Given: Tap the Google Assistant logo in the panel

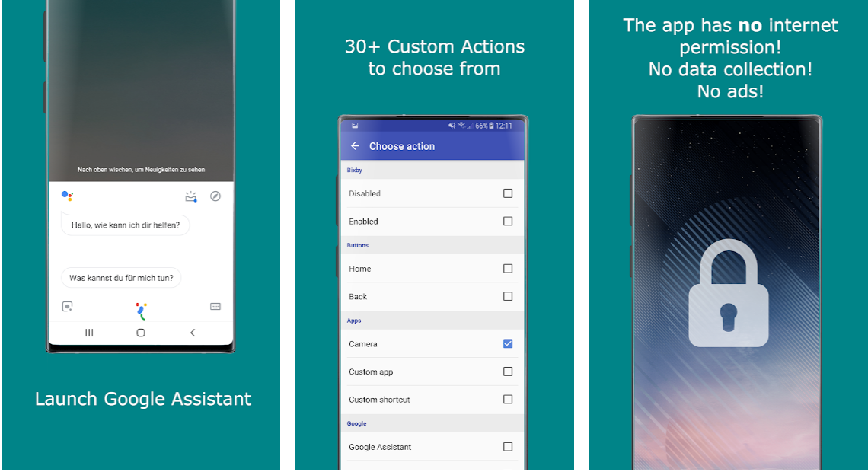Looking at the screenshot, I should [x=67, y=196].
